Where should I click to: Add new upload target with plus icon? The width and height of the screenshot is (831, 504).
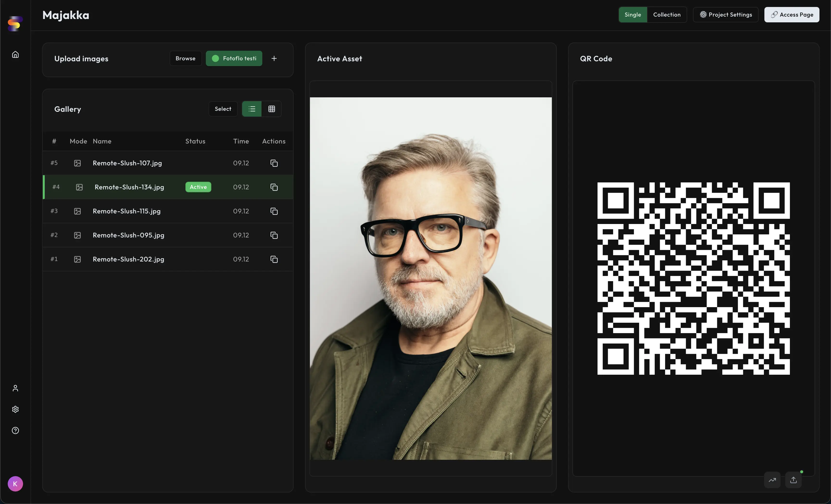pyautogui.click(x=274, y=58)
